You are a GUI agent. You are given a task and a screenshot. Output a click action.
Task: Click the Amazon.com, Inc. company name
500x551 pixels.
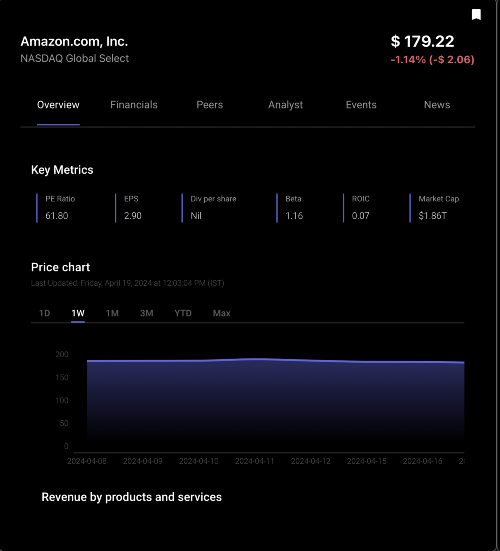[74, 41]
